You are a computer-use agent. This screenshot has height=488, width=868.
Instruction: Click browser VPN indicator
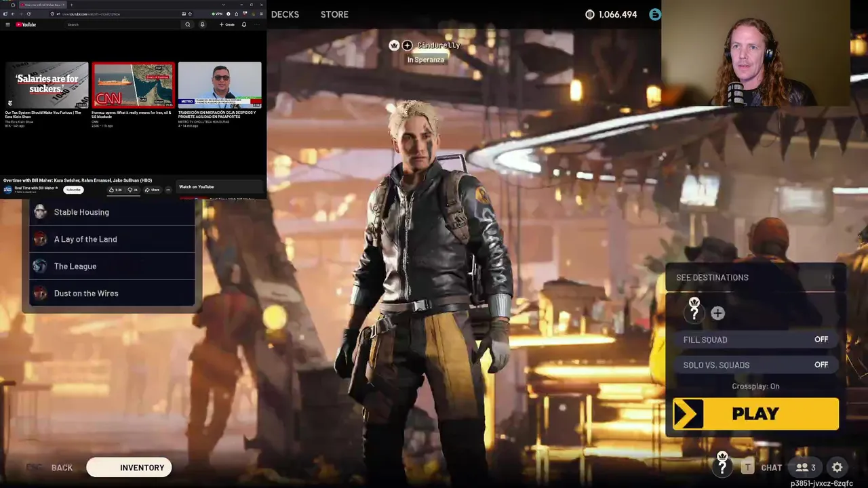[x=217, y=14]
